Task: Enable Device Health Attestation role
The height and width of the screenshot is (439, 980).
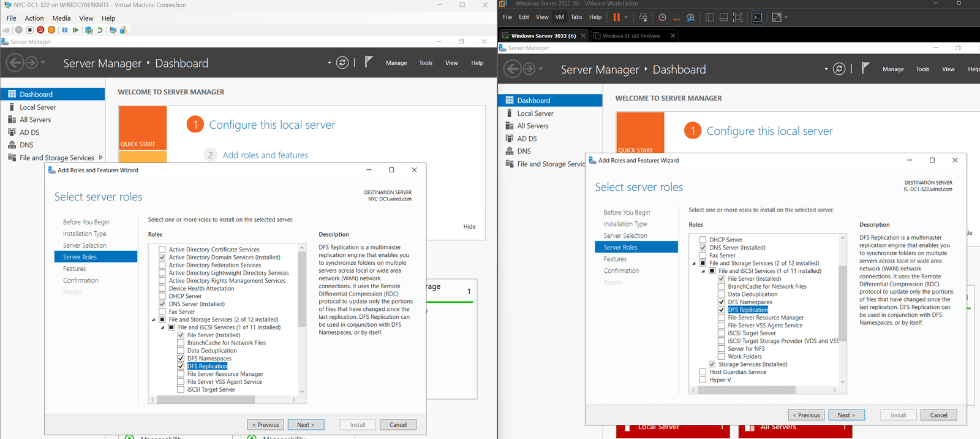Action: point(162,288)
